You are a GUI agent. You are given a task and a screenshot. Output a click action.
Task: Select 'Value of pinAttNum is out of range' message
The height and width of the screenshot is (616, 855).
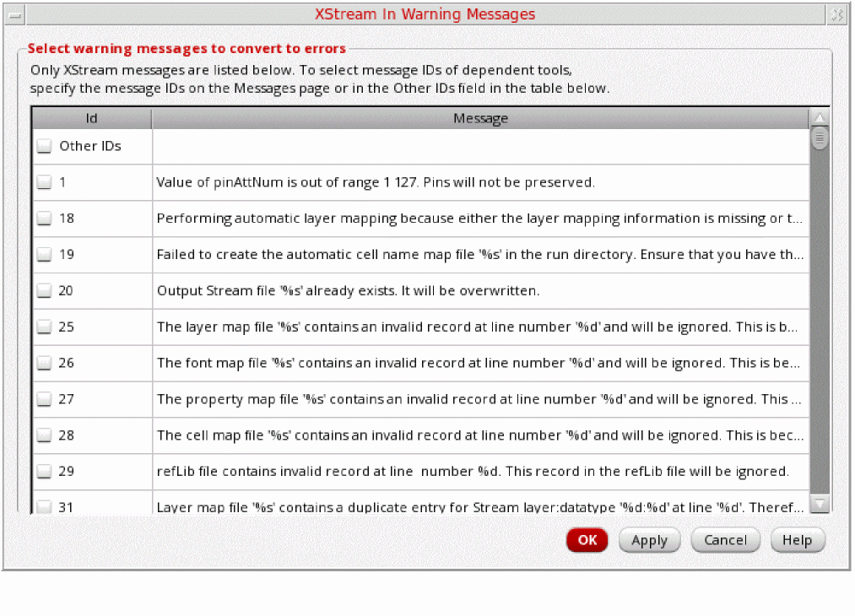[480, 182]
